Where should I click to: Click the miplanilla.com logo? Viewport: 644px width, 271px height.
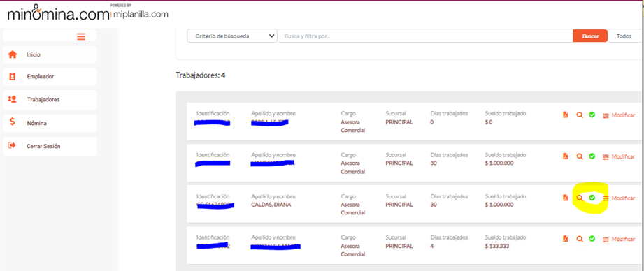(x=140, y=15)
